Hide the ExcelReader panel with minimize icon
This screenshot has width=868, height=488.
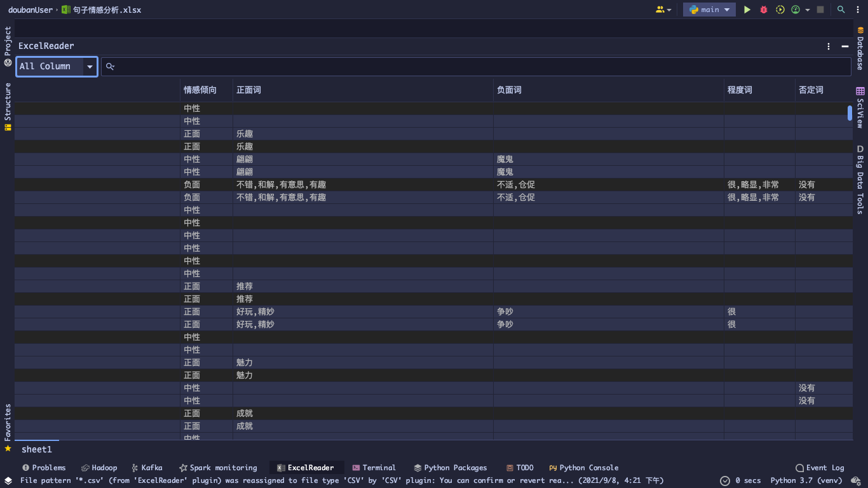[x=845, y=46]
